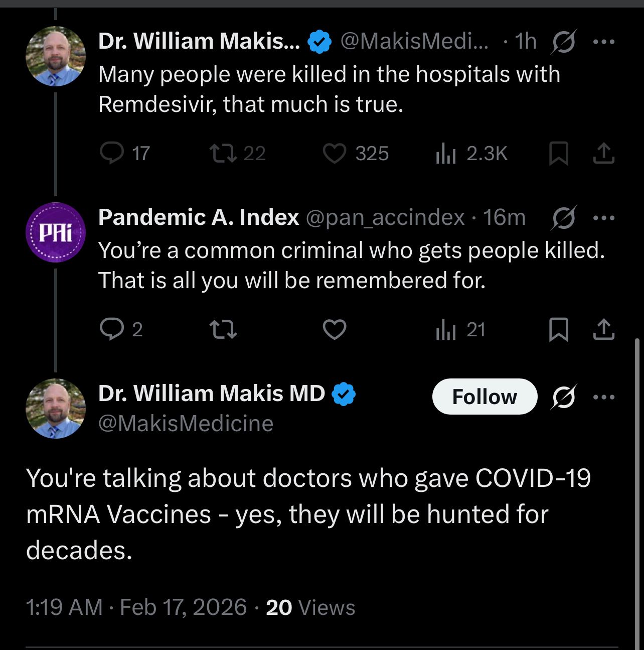Like the Pandemic A. Index reply
644x650 pixels.
(x=335, y=330)
